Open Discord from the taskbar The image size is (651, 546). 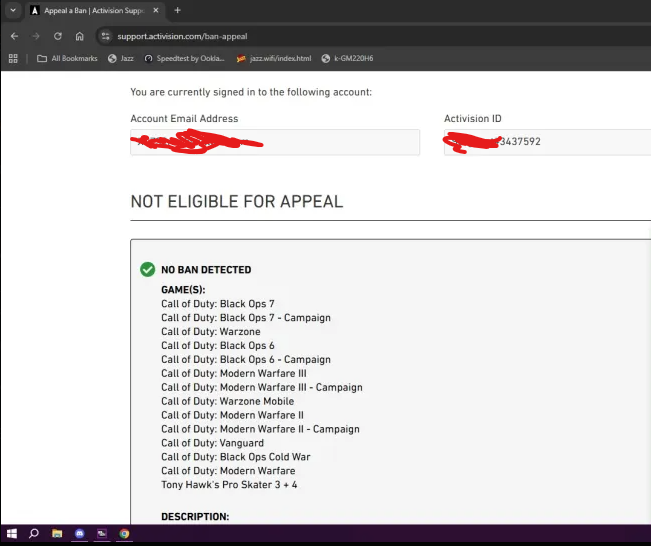pyautogui.click(x=80, y=534)
